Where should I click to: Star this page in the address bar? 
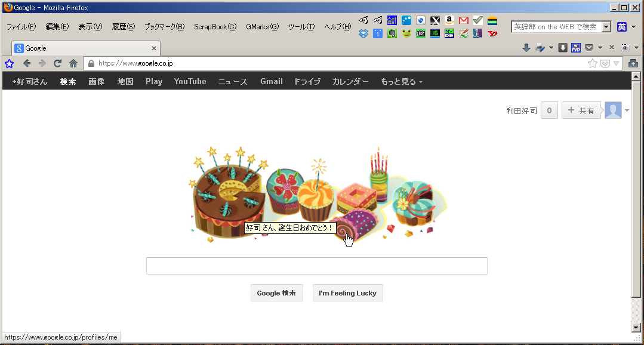(592, 63)
